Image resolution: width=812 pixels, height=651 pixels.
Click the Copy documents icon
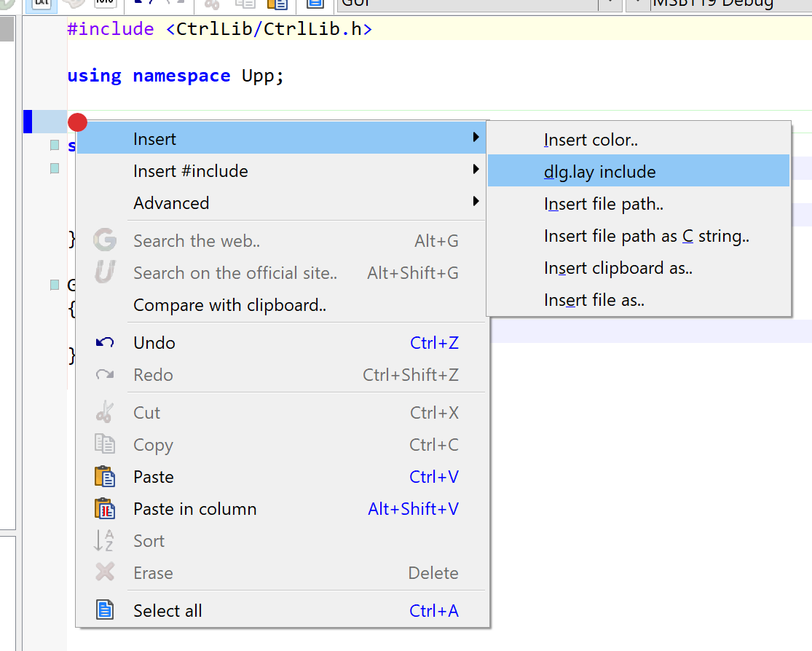pyautogui.click(x=105, y=444)
